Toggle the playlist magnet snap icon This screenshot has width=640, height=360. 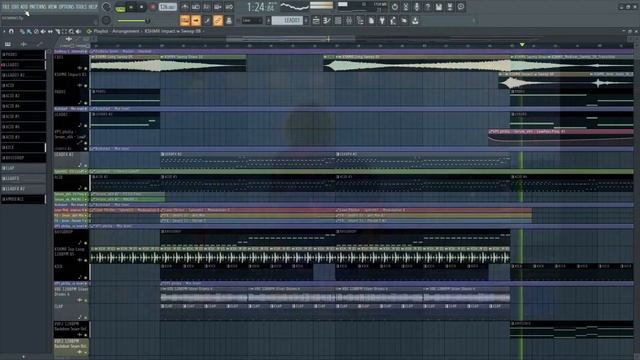pyautogui.click(x=11, y=31)
